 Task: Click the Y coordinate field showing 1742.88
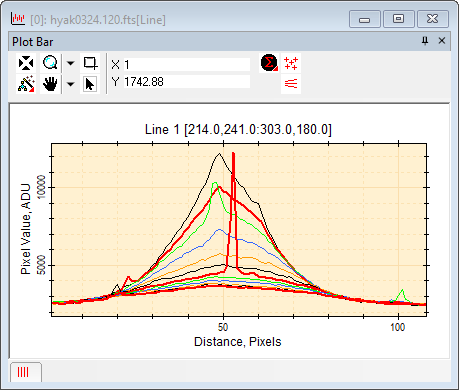tap(187, 82)
